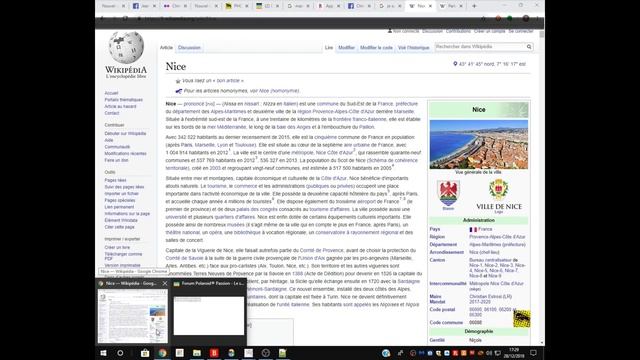640x360 pixels.
Task: Click the yellow sticker icon on the page
Action: pos(522,318)
